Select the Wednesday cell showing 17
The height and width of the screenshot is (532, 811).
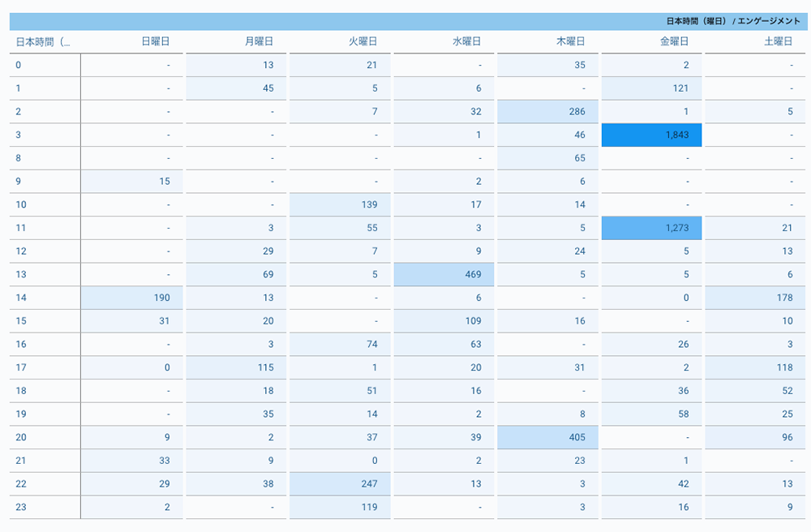pos(444,204)
